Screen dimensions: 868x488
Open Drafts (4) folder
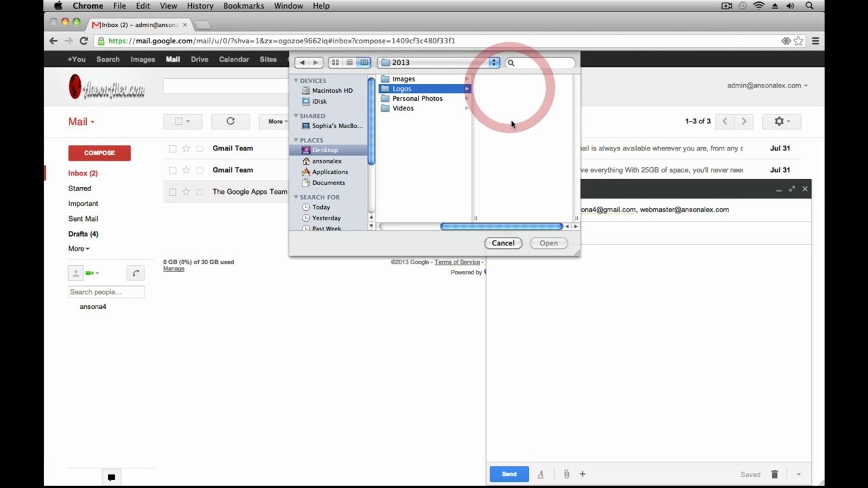[x=83, y=234]
